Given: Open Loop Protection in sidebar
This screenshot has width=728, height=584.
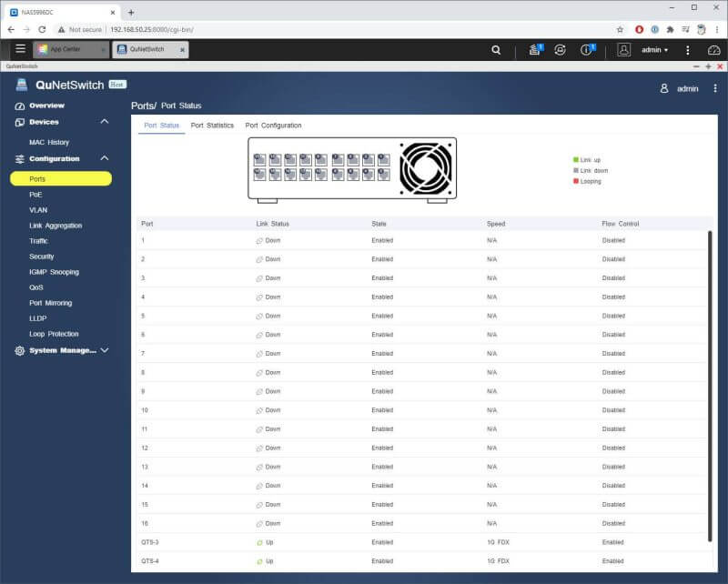Looking at the screenshot, I should point(54,334).
